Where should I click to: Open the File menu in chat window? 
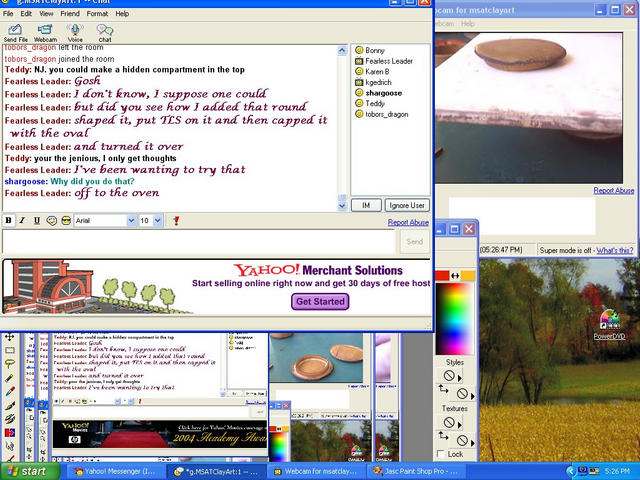coord(8,13)
